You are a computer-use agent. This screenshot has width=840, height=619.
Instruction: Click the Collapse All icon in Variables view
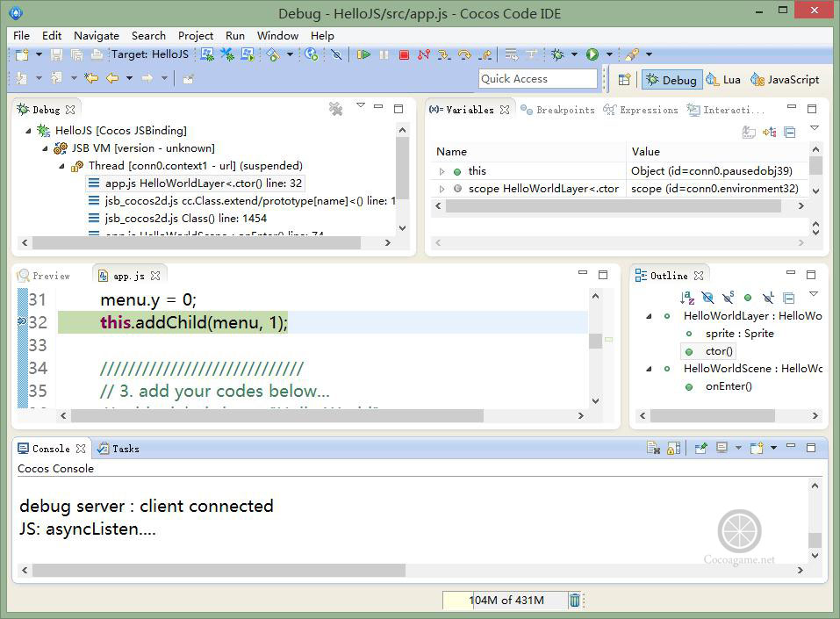pyautogui.click(x=789, y=132)
